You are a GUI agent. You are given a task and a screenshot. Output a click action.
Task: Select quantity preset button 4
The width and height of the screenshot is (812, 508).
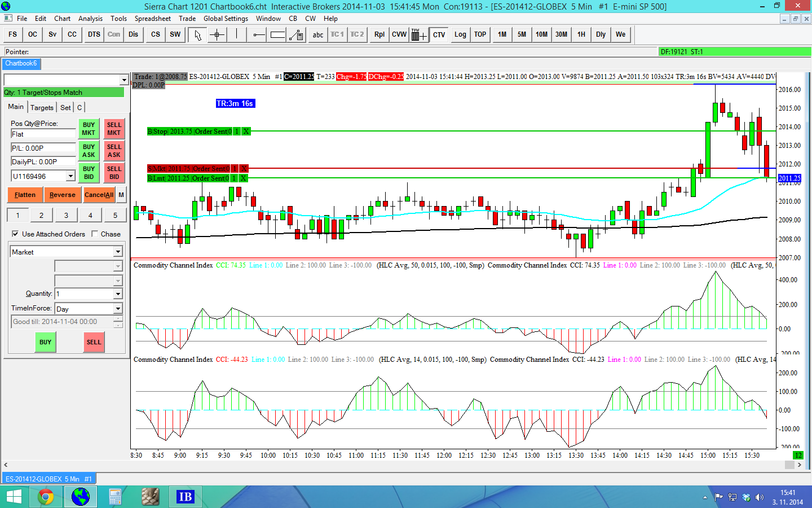(90, 215)
